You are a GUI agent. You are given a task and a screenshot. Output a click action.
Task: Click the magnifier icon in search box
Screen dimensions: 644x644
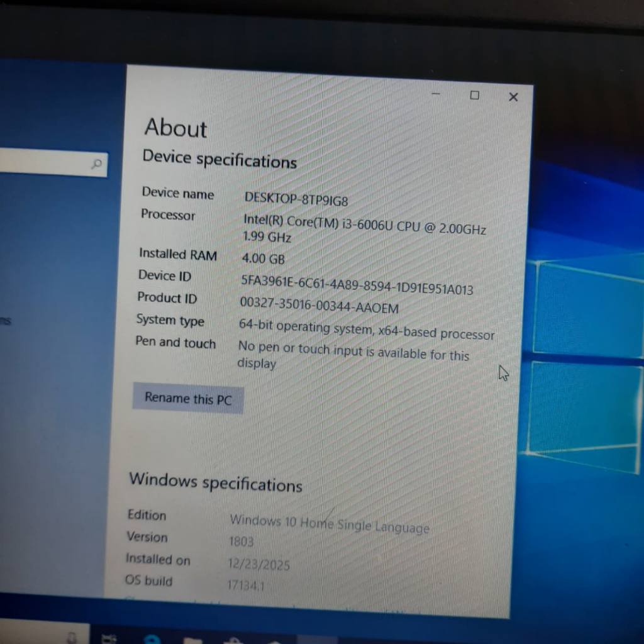(96, 164)
